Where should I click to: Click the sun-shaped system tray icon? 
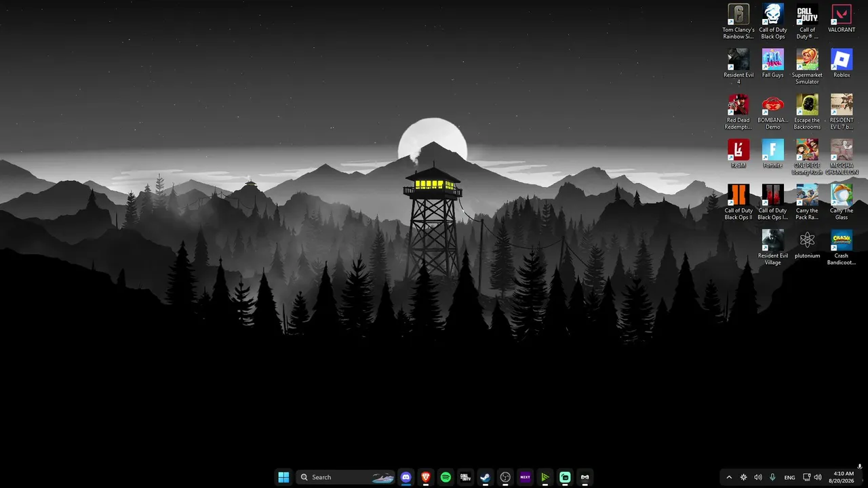[744, 477]
